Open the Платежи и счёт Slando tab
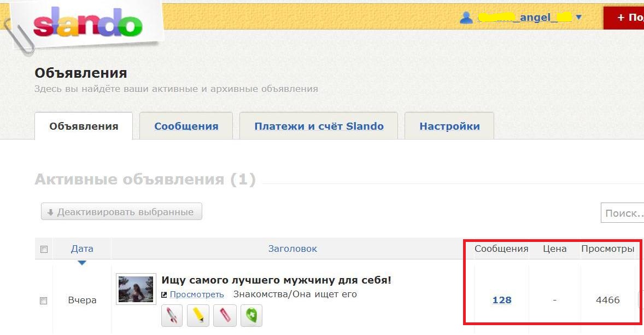 pos(319,126)
